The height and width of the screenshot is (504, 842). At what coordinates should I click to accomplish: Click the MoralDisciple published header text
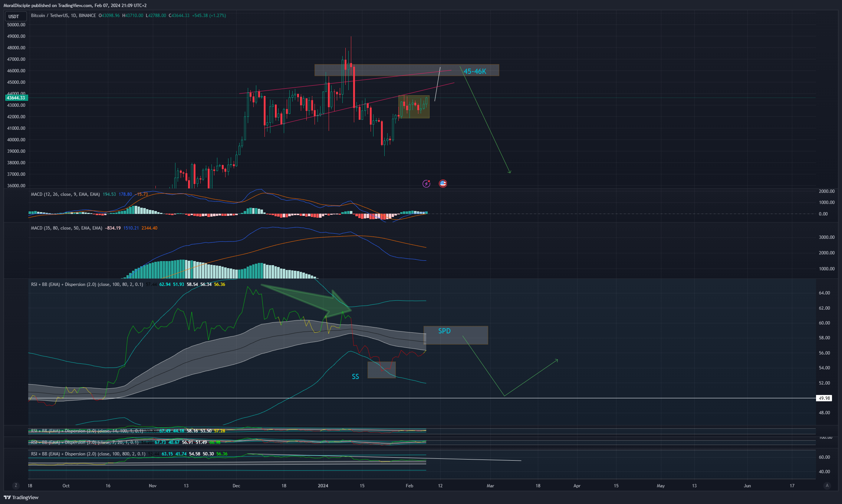(75, 6)
